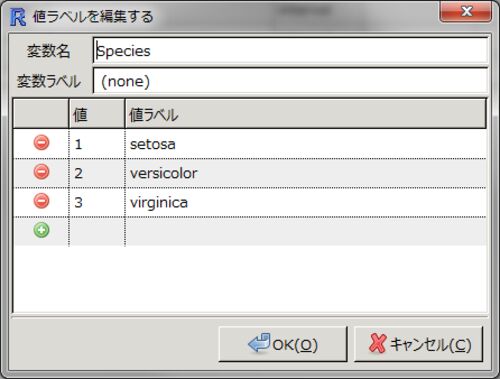Remove the setosa value label row
This screenshot has width=500, height=379.
tap(41, 143)
